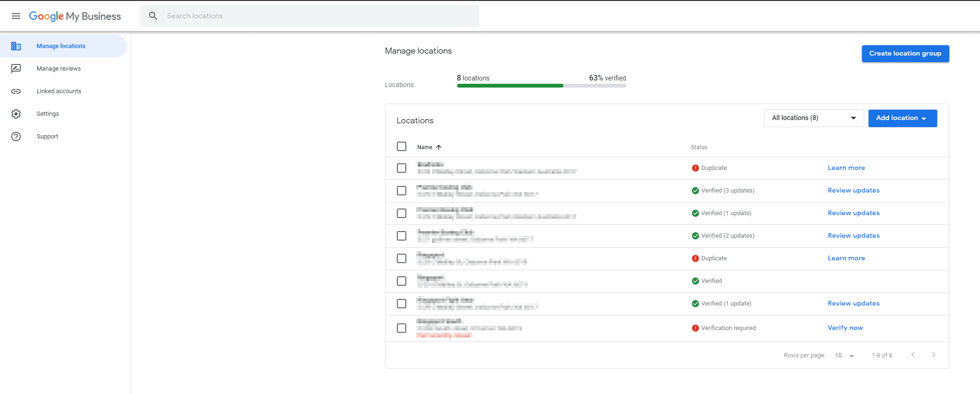Open Settings via the gear icon
Screen dimensions: 980x394
[16, 114]
